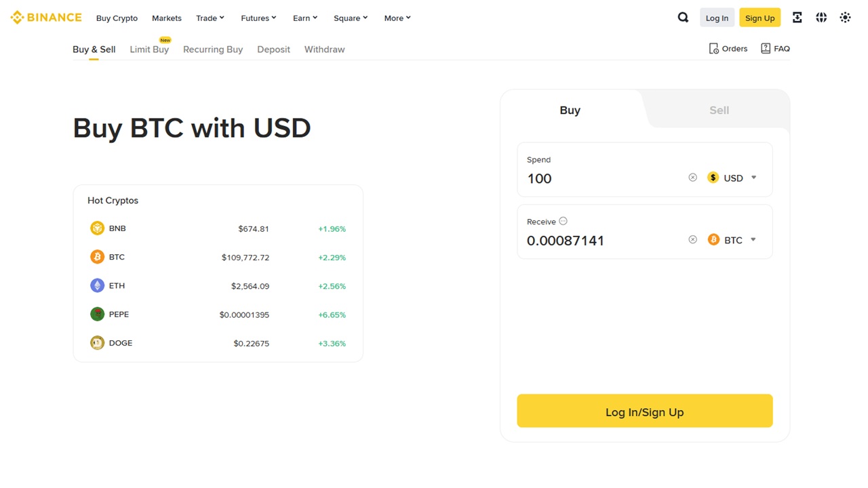Click the Orders document icon
868x488 pixels.
pyautogui.click(x=713, y=49)
